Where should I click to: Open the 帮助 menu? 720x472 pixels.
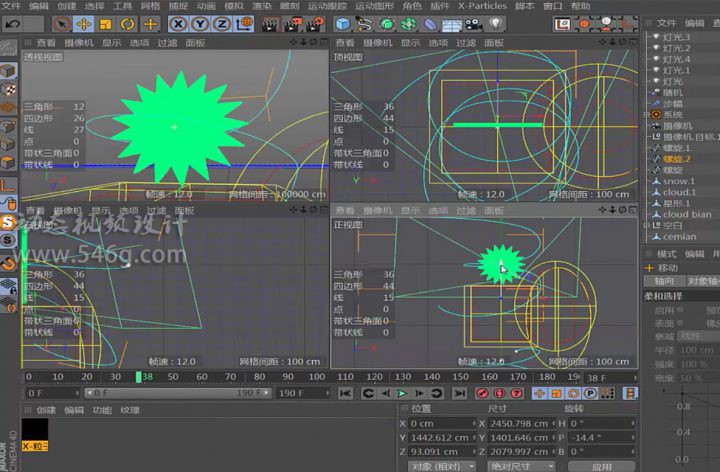pos(580,6)
